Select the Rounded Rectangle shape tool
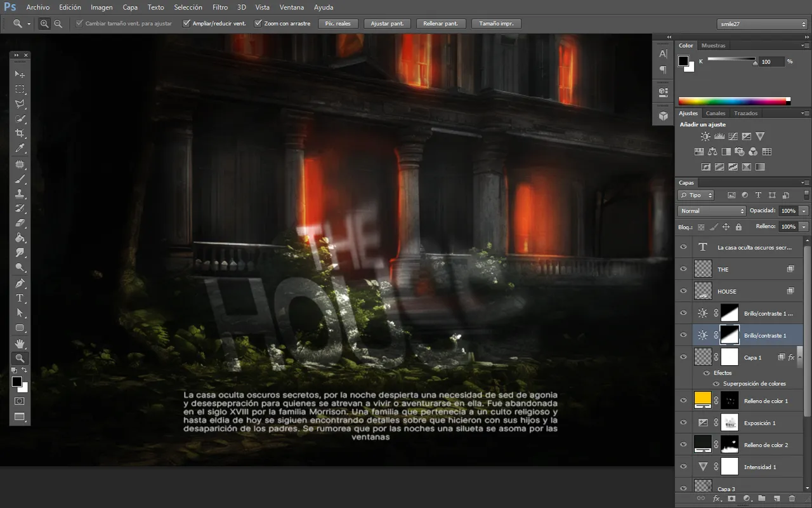Viewport: 812px width, 508px height. click(x=20, y=328)
